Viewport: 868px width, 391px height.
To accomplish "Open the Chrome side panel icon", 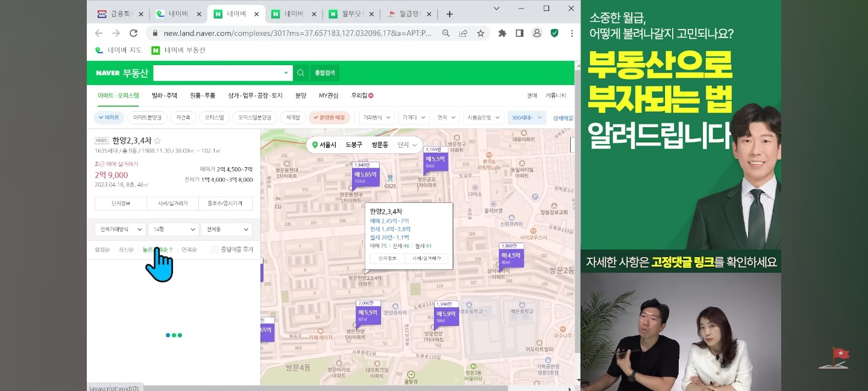I will pos(520,33).
